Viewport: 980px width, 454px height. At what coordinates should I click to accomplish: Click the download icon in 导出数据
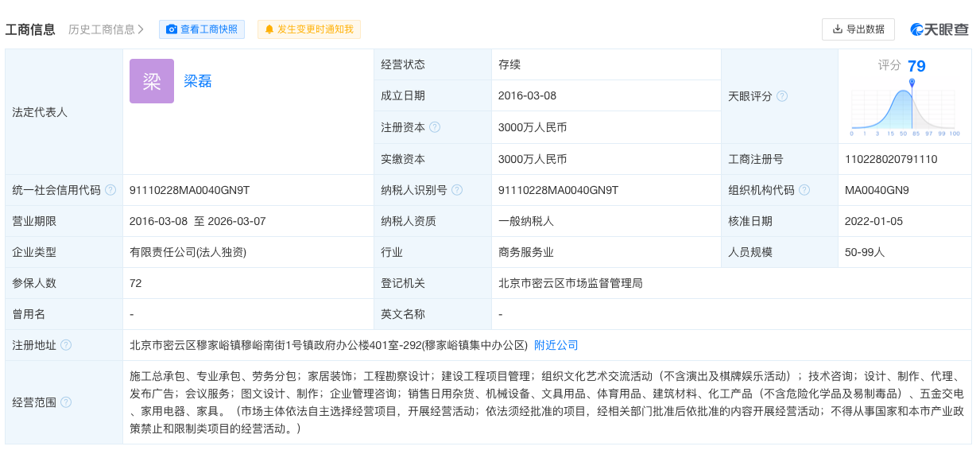(837, 29)
